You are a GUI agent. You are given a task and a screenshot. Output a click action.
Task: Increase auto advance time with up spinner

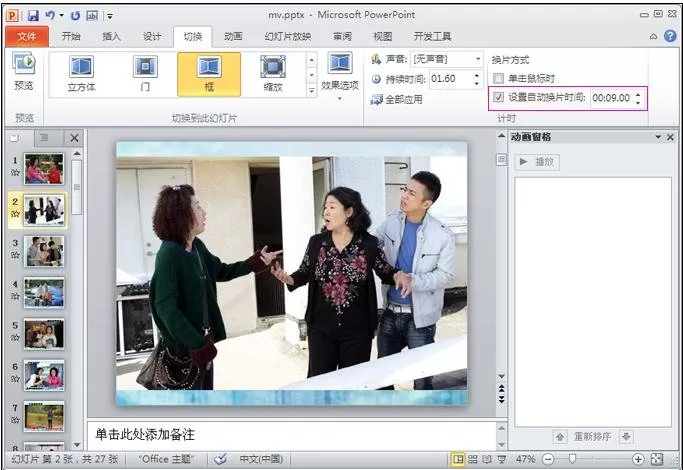click(638, 94)
